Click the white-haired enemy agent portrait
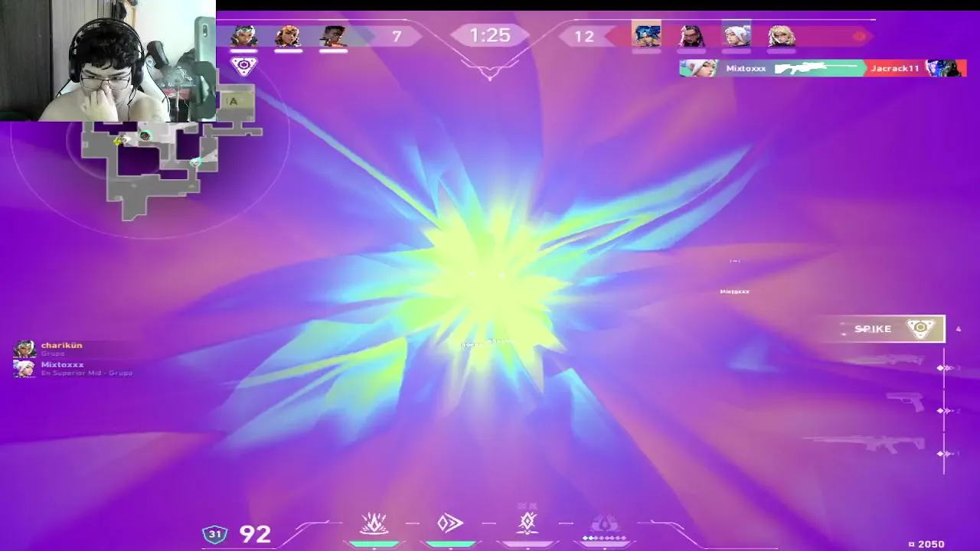 pos(737,35)
